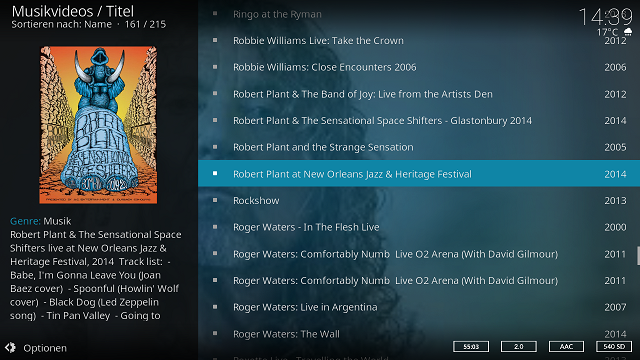Open the Optionen menu label
This screenshot has height=360, width=640.
45,348
